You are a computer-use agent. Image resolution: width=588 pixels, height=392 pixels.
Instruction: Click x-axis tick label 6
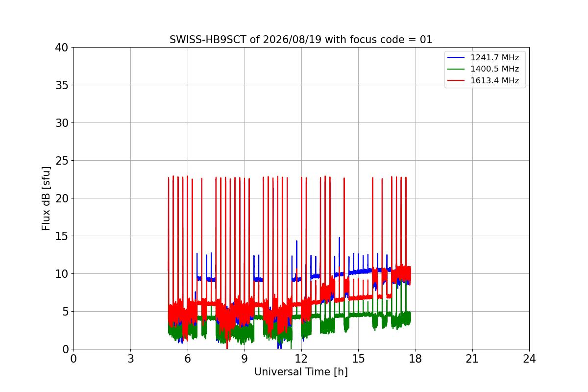[x=187, y=359]
